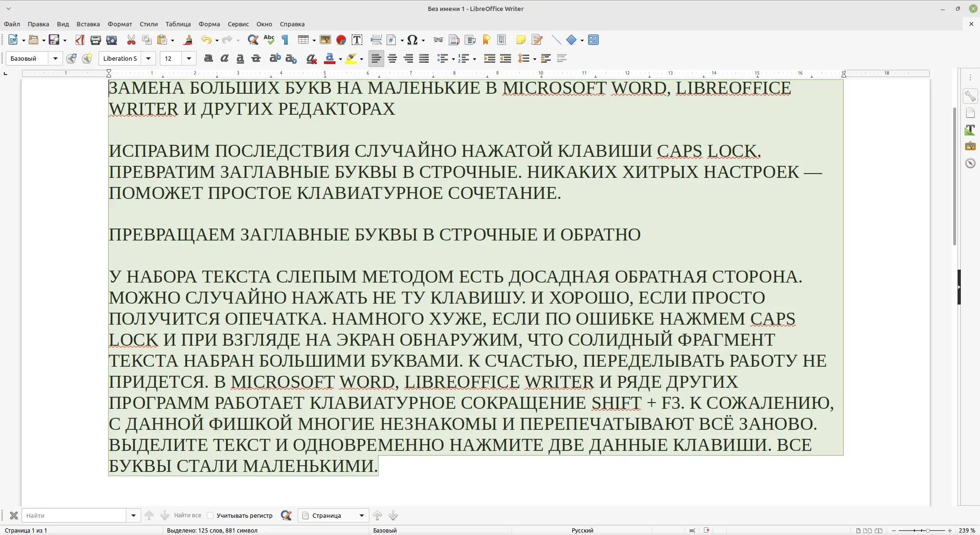Open the 'Вставка' menu
The image size is (980, 535).
click(x=88, y=24)
